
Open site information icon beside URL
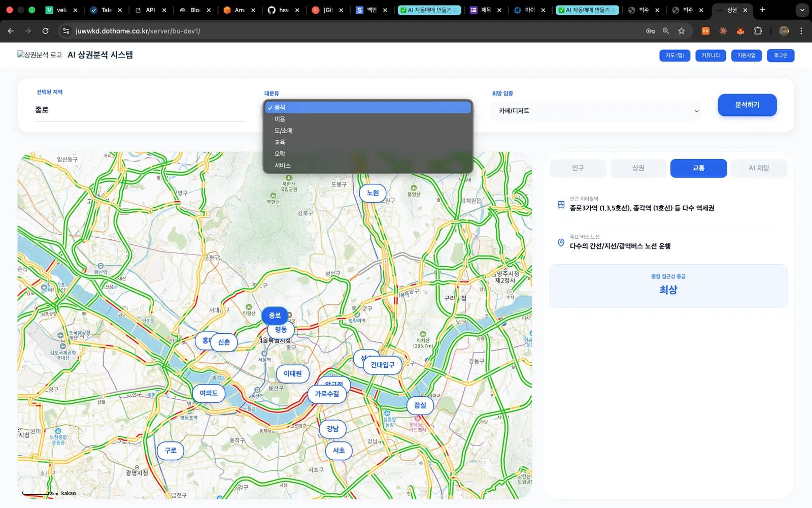[x=66, y=31]
